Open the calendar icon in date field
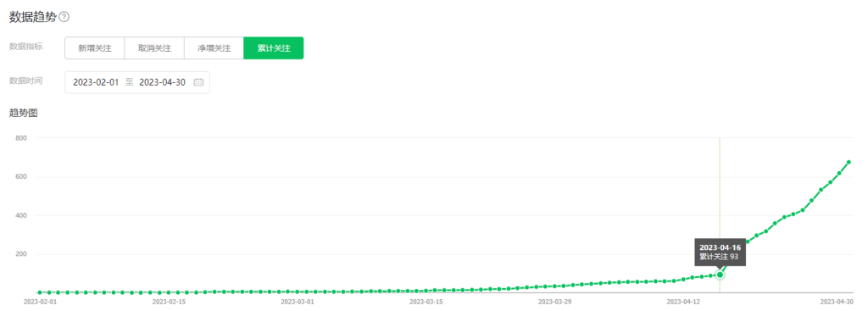Viewport: 868px width, 311px height. click(x=198, y=82)
